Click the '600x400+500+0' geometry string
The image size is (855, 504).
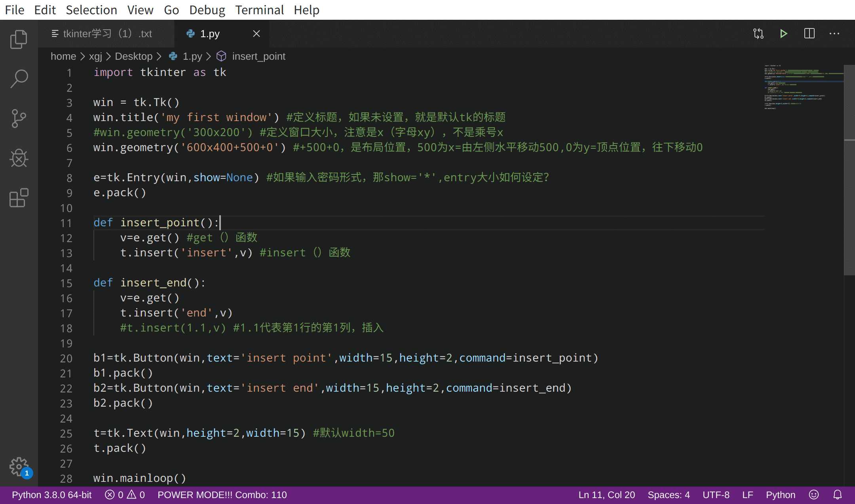pyautogui.click(x=230, y=148)
